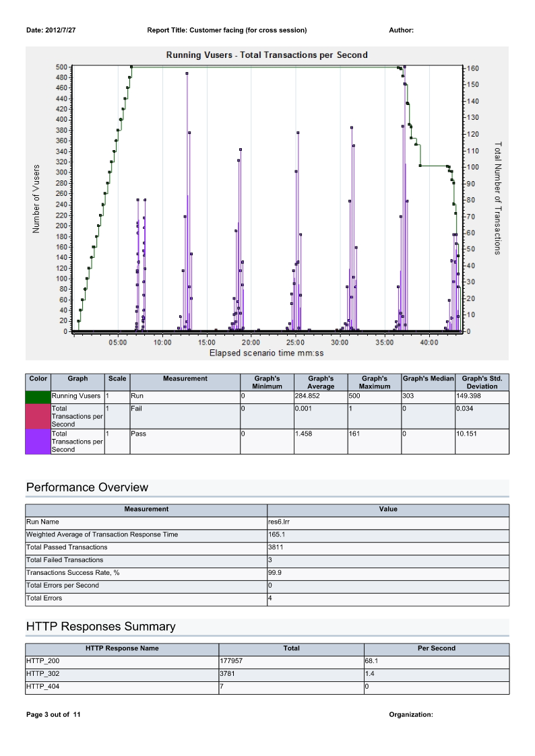Click the 05:00 tick label on time axis
This screenshot has height=756, width=535.
point(118,343)
